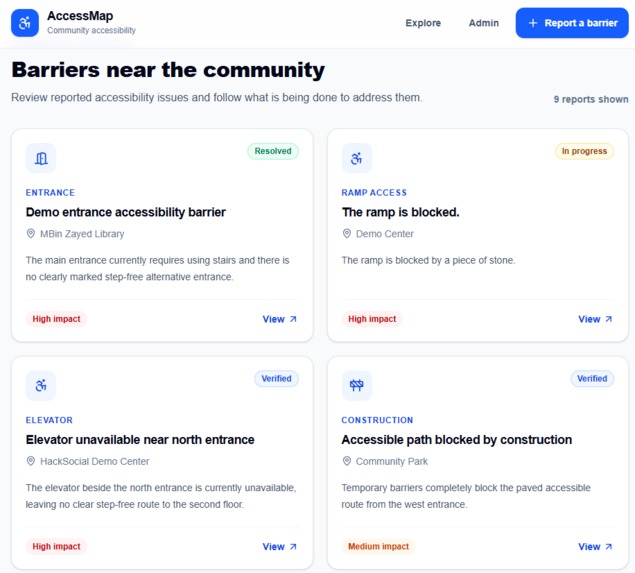
Task: Open the Admin navigation item
Action: click(x=484, y=23)
